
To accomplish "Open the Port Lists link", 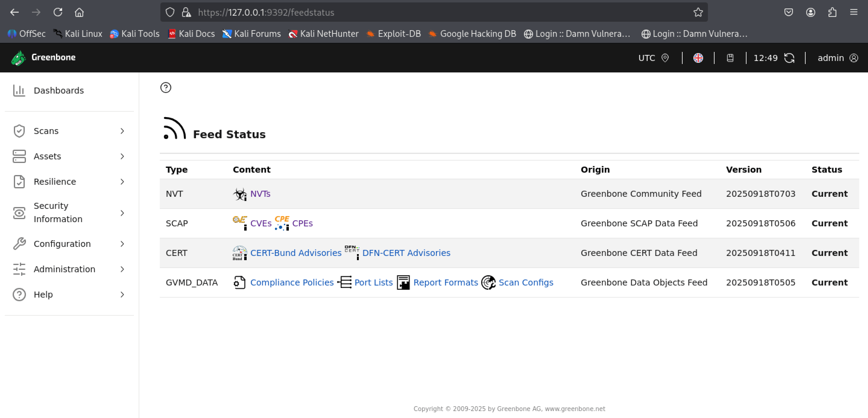I will (373, 282).
